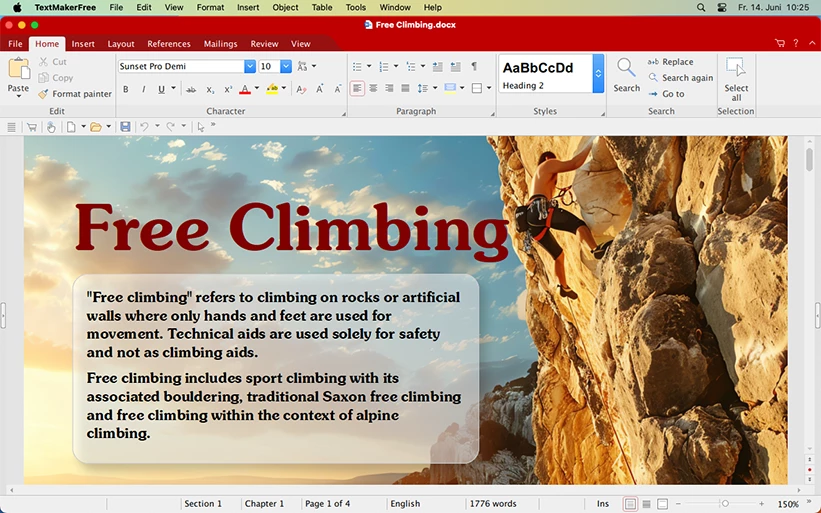This screenshot has width=821, height=513.
Task: Enable center paragraph alignment
Action: coord(373,89)
